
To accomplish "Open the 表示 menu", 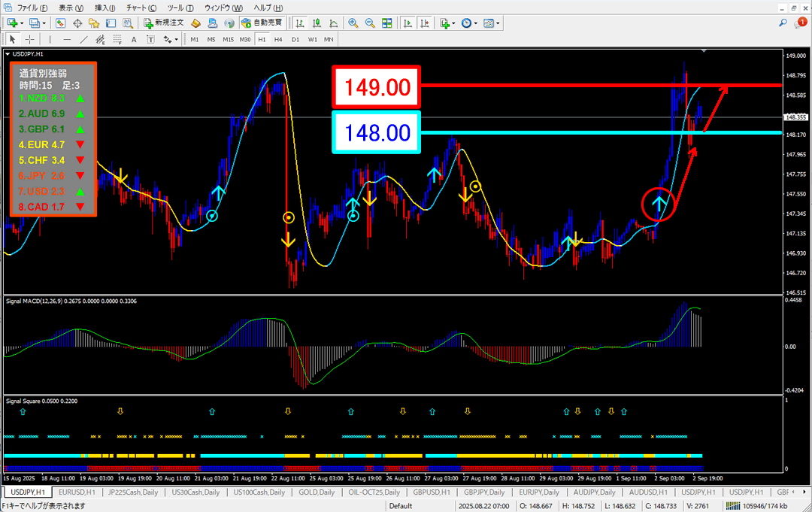I will pyautogui.click(x=71, y=8).
